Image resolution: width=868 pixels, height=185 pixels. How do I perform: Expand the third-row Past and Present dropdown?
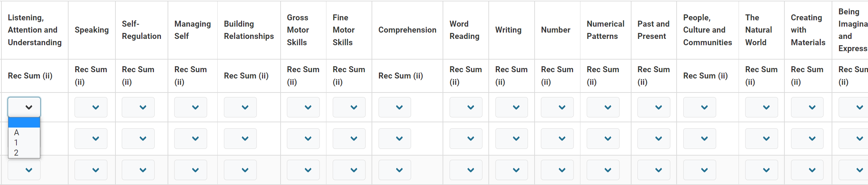(x=654, y=170)
